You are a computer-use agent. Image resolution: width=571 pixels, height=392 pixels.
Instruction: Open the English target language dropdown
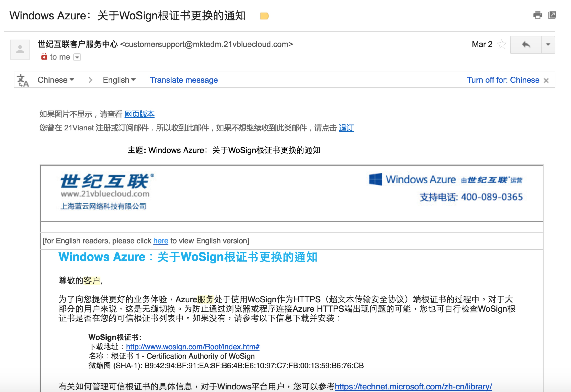[x=119, y=80]
